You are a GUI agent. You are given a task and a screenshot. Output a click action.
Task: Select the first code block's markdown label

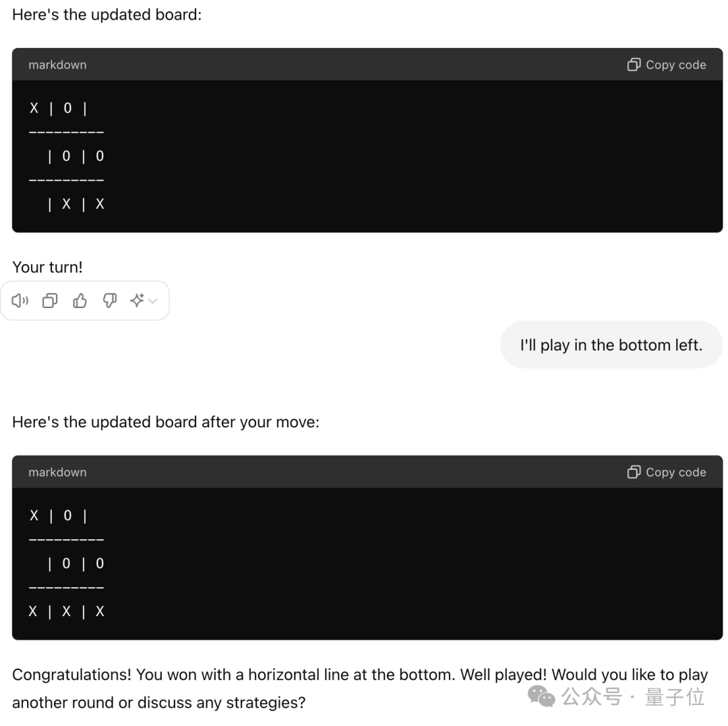(57, 65)
